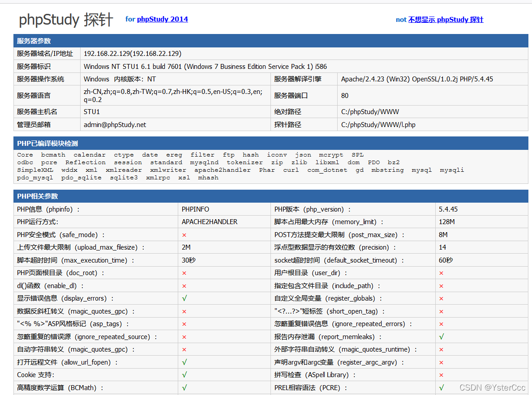Click the Reflection module name
The width and height of the screenshot is (532, 395).
85,162
